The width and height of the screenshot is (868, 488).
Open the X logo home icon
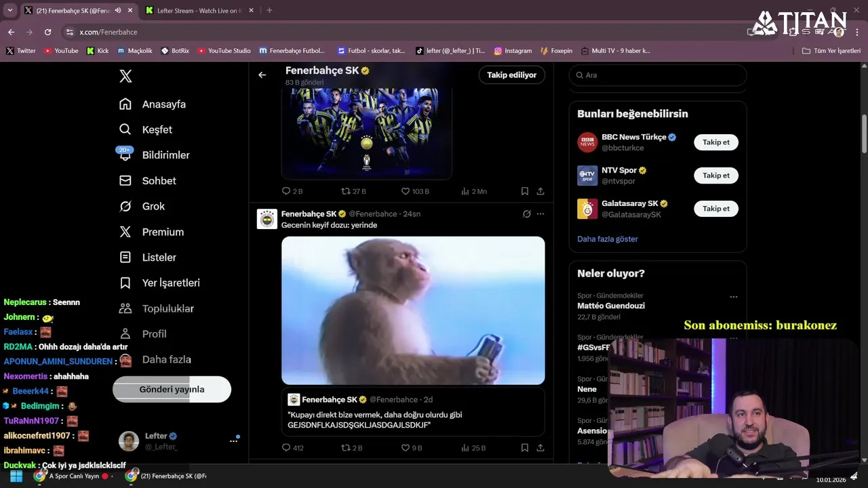pyautogui.click(x=125, y=76)
